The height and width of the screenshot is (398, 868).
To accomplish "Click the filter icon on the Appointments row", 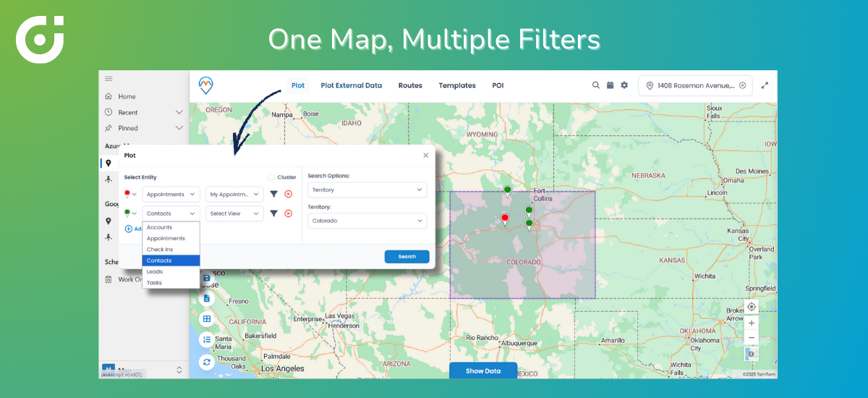I will [x=274, y=194].
